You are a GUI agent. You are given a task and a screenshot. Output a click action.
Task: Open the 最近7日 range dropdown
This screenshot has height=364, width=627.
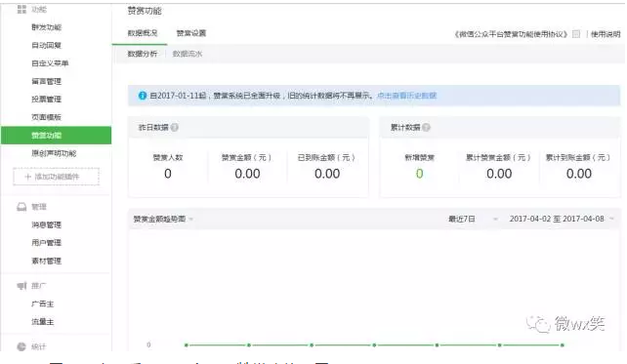coord(473,219)
